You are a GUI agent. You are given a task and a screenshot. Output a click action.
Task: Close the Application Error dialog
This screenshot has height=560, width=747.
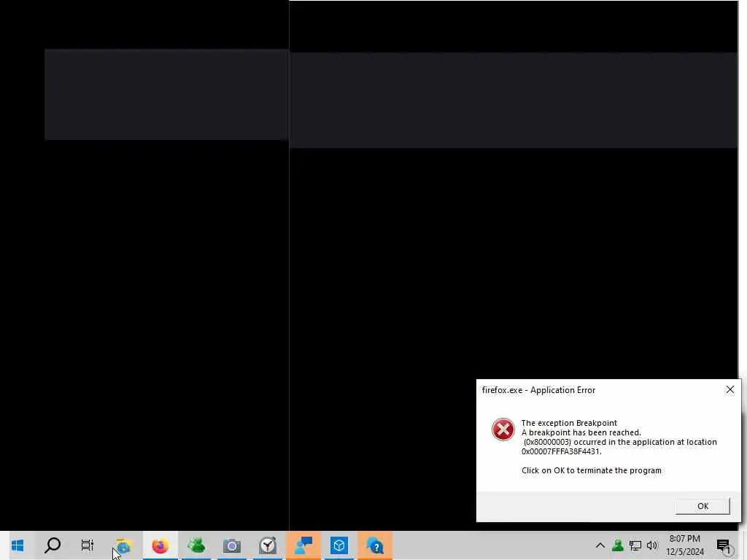point(729,389)
